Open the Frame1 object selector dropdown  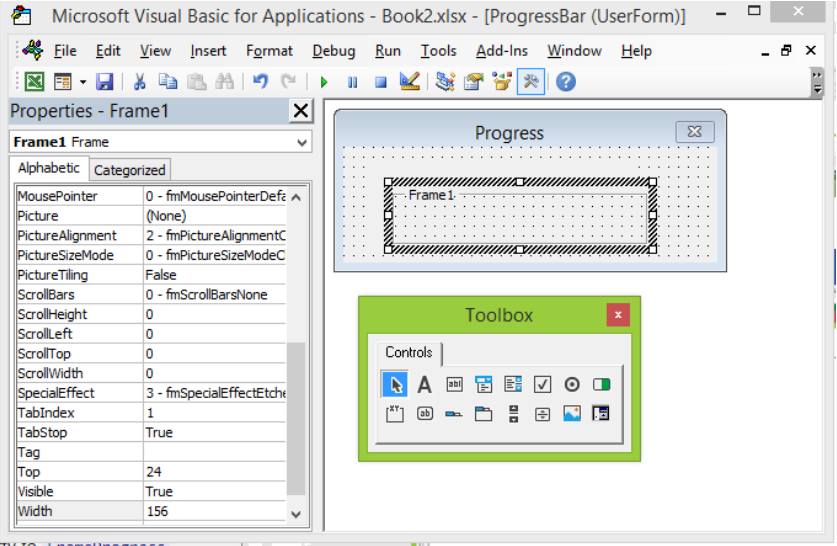tap(302, 143)
